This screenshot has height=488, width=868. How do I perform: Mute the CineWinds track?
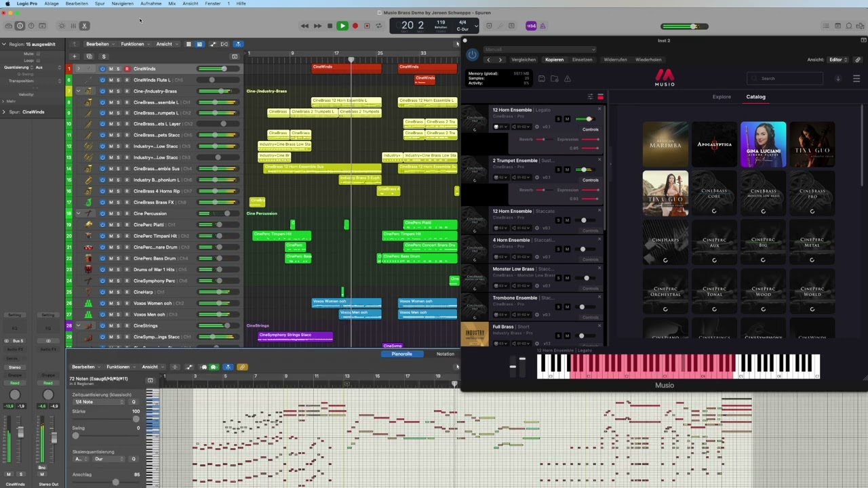[111, 68]
